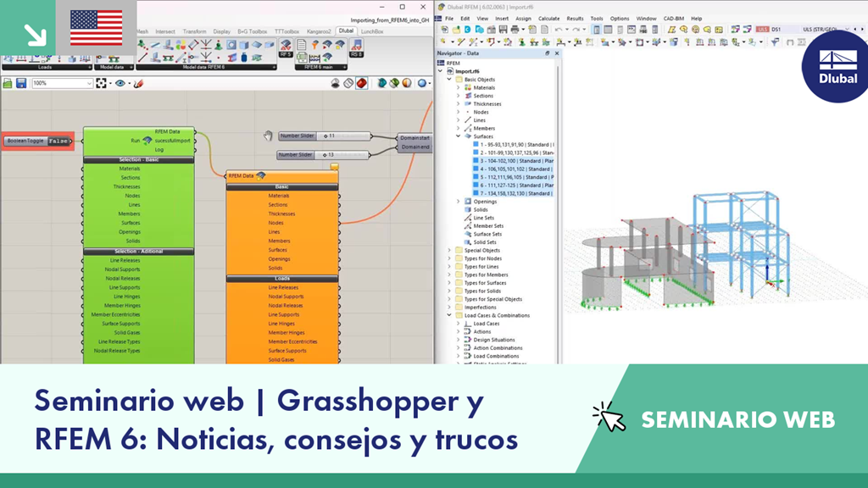Collapse the Basic Objects folder
868x488 pixels.
(x=449, y=79)
